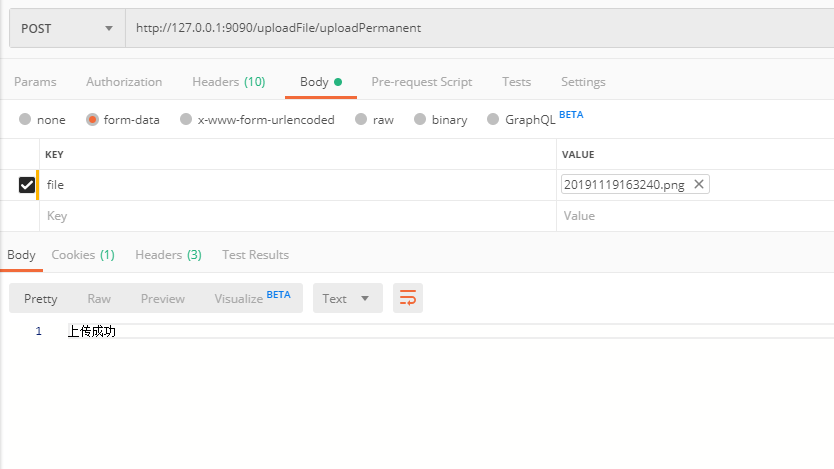Select the binary body option

click(420, 119)
